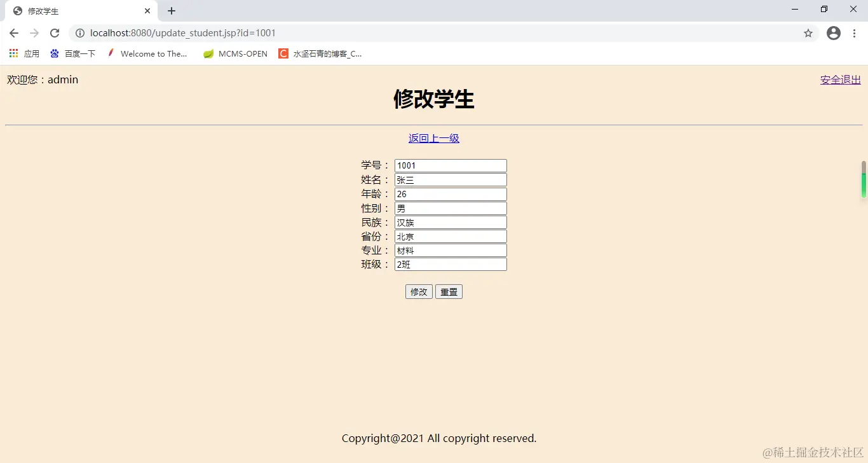Click the 应用 apps grid icon
Viewport: 868px width, 463px height.
(13, 53)
